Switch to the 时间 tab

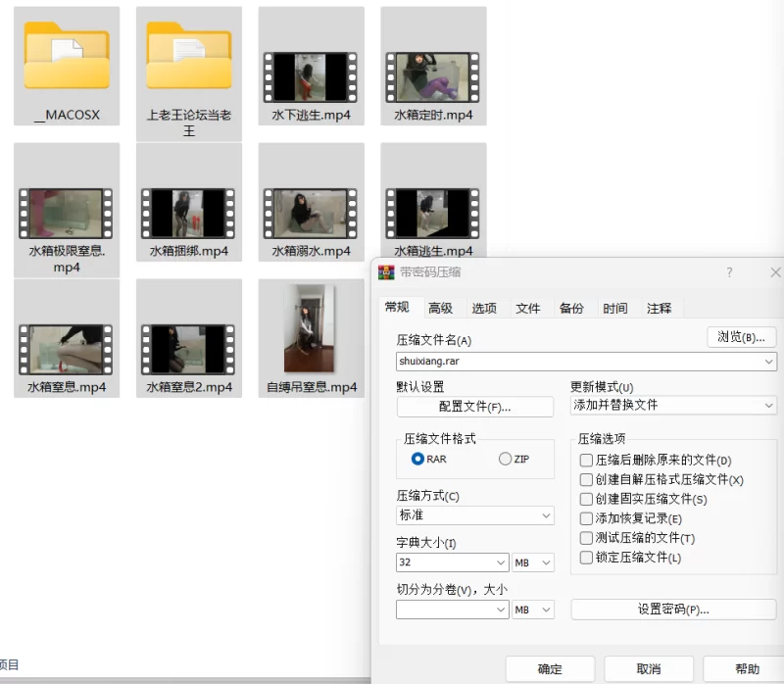(x=615, y=308)
